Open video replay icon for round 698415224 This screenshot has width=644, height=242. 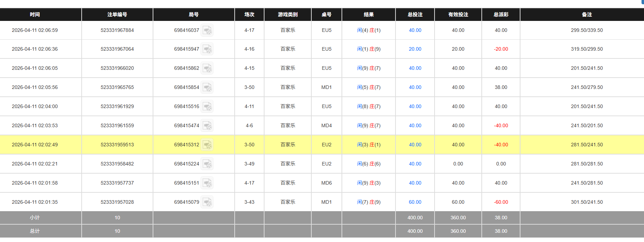(x=207, y=164)
